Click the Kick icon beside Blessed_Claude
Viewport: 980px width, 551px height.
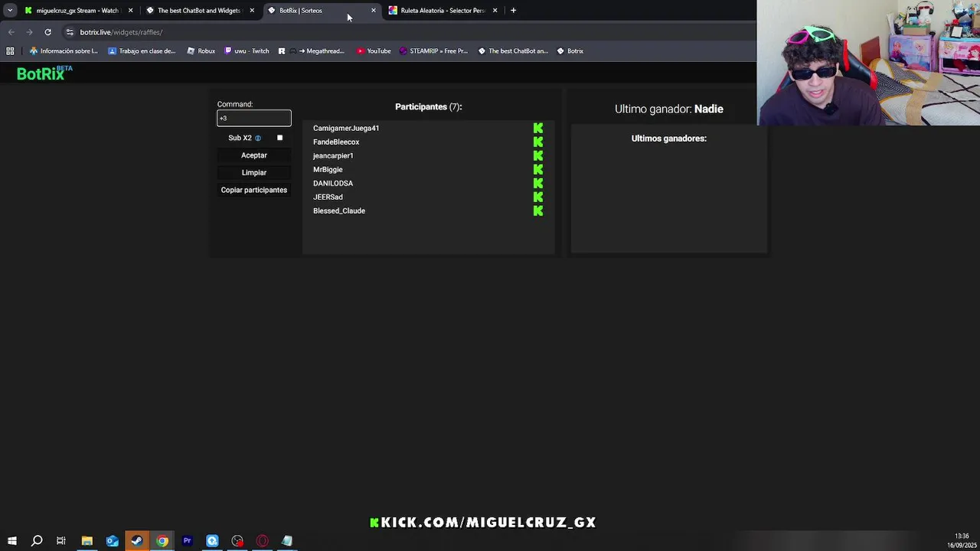click(538, 210)
